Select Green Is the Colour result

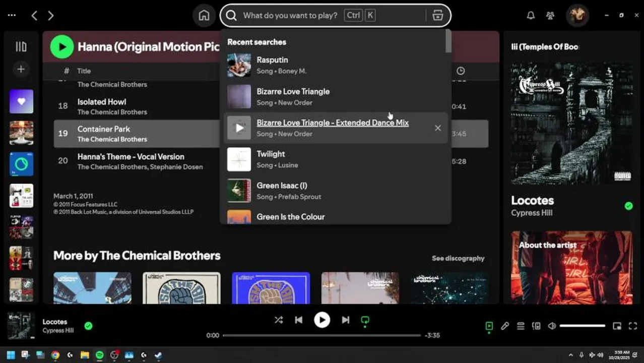(x=335, y=216)
